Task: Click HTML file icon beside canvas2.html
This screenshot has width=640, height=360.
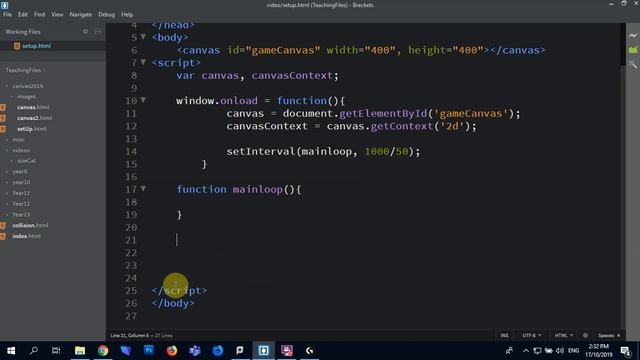Action: click(x=3, y=118)
